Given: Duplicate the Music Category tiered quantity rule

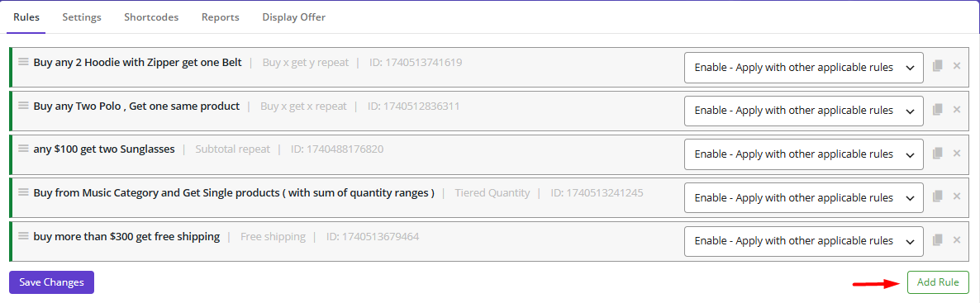Looking at the screenshot, I should pos(937,196).
